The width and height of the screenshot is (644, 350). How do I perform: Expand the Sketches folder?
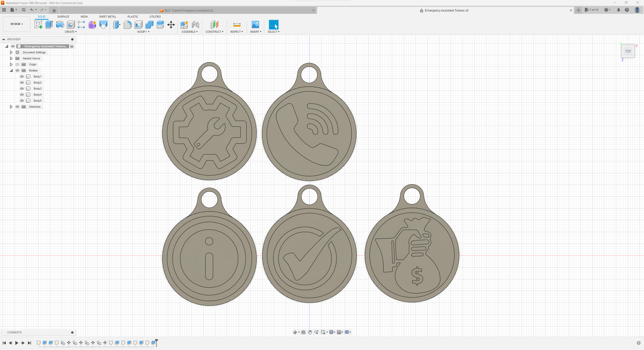click(11, 107)
